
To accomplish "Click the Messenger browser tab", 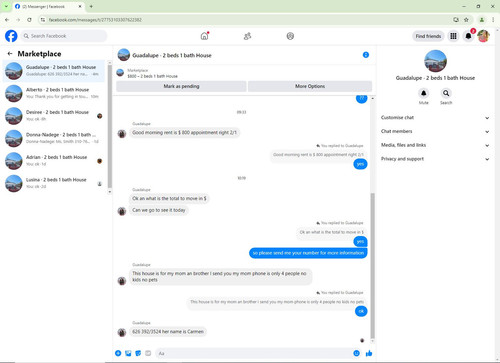I will pyautogui.click(x=49, y=6).
